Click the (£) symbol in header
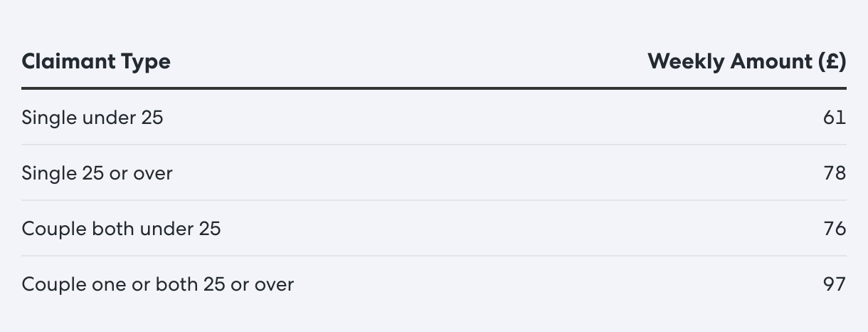The image size is (868, 332). pyautogui.click(x=832, y=62)
